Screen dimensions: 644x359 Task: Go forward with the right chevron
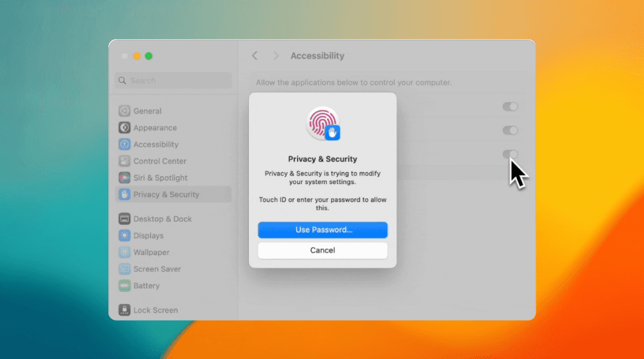(x=276, y=56)
